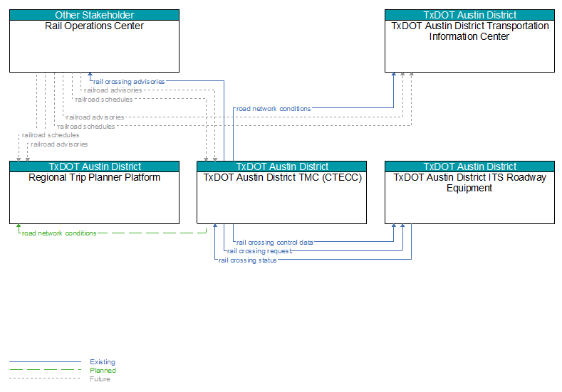Select the Regional Trip Planner Platform box
This screenshot has width=562, height=392.
(x=94, y=193)
